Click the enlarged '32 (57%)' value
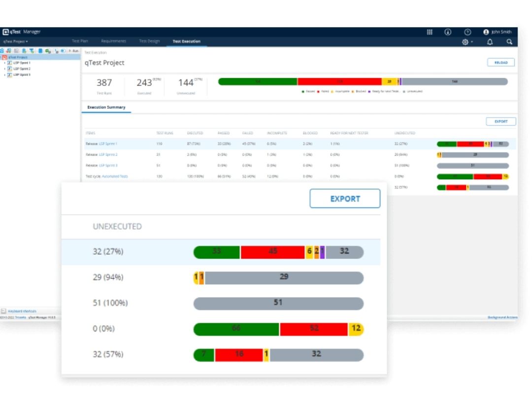This screenshot has width=532, height=399. click(x=108, y=355)
